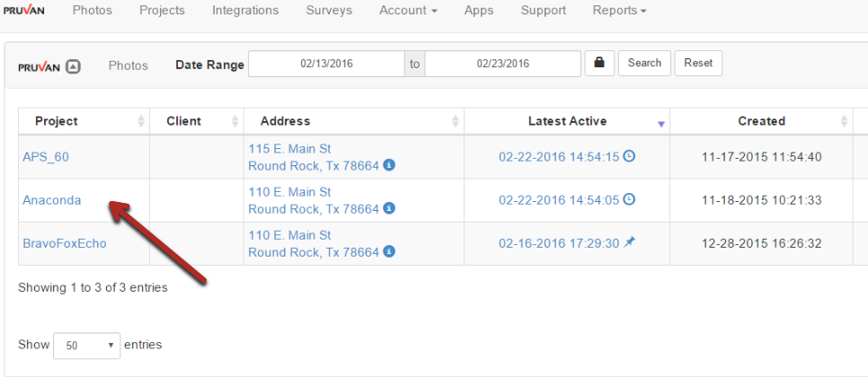
Task: Open the Anaconda project link
Action: pos(52,200)
